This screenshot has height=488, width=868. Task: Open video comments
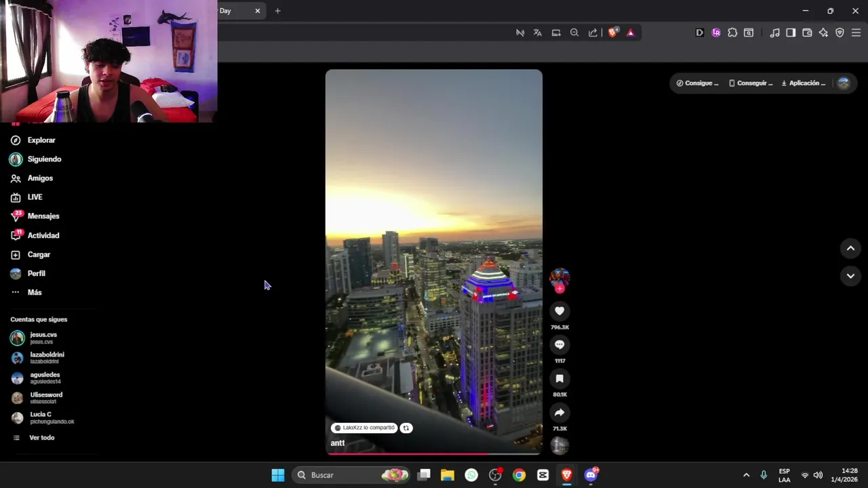[559, 345]
